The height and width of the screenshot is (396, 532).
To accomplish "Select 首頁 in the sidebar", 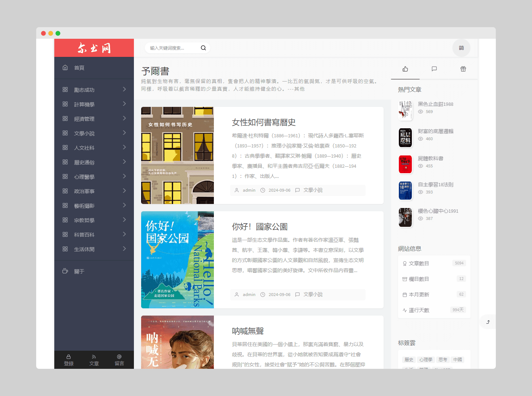I will click(x=80, y=67).
